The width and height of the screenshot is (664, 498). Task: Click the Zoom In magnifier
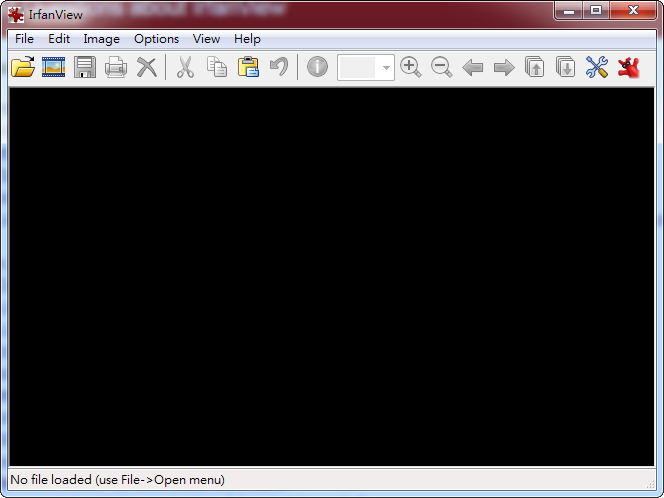coord(411,67)
